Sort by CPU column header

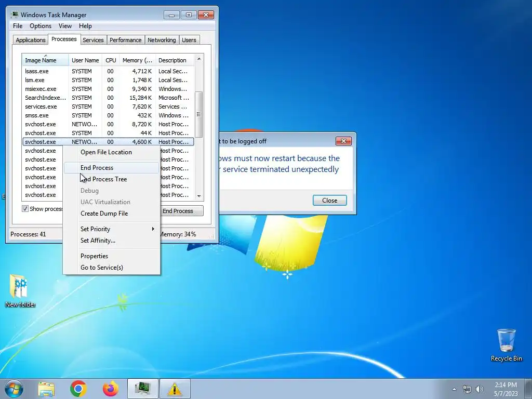(x=111, y=60)
